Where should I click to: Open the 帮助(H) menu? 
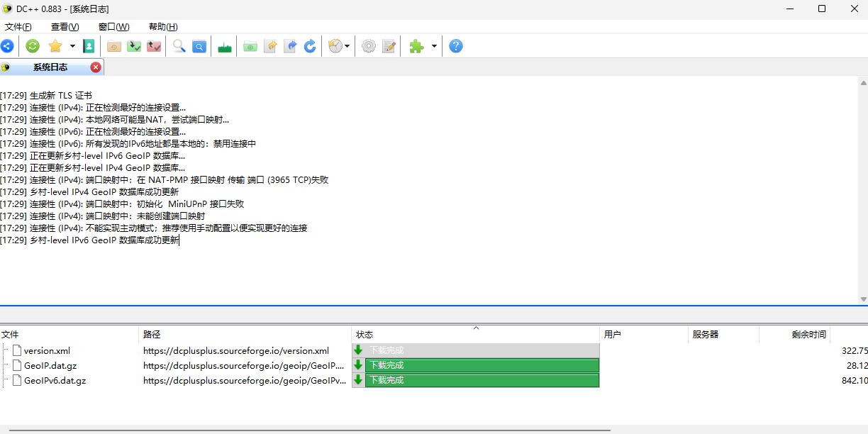[x=163, y=27]
